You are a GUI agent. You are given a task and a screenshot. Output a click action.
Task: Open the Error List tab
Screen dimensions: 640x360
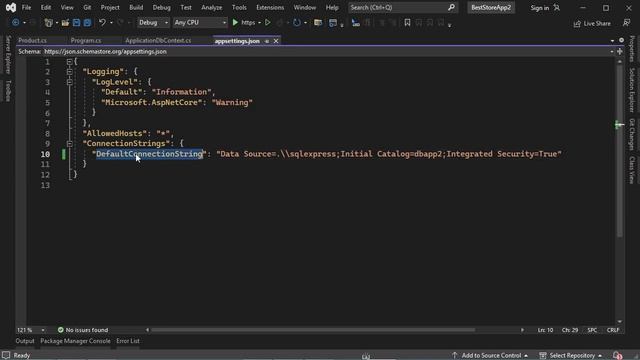[128, 341]
